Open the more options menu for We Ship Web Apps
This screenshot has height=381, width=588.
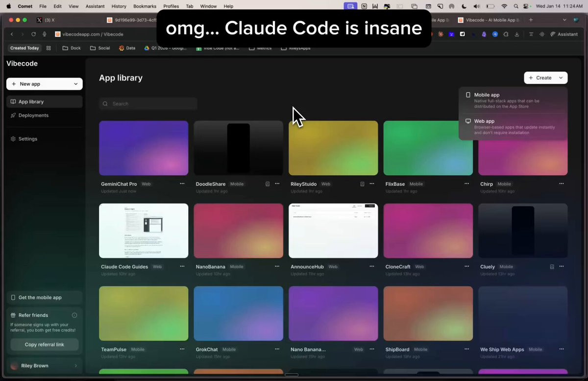click(x=562, y=350)
